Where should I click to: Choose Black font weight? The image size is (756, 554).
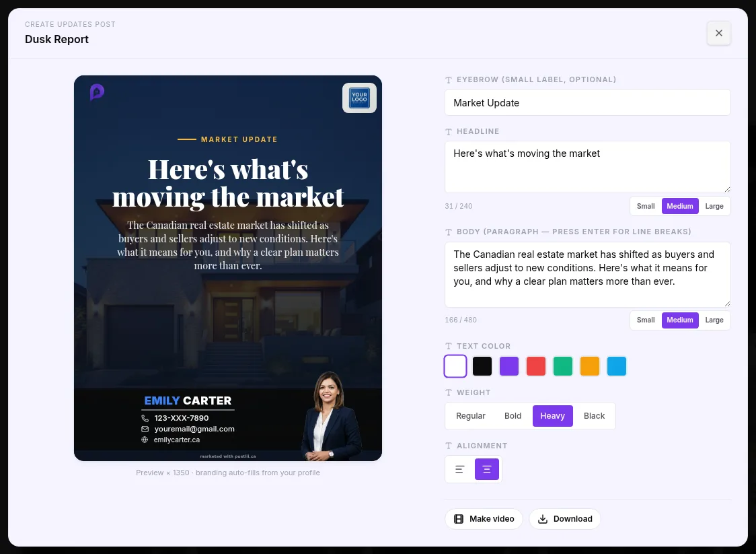pos(594,416)
